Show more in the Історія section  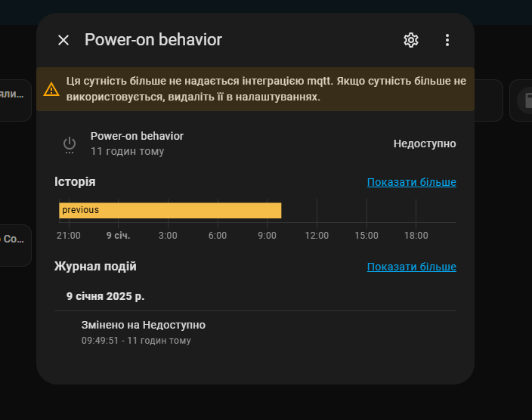(411, 182)
